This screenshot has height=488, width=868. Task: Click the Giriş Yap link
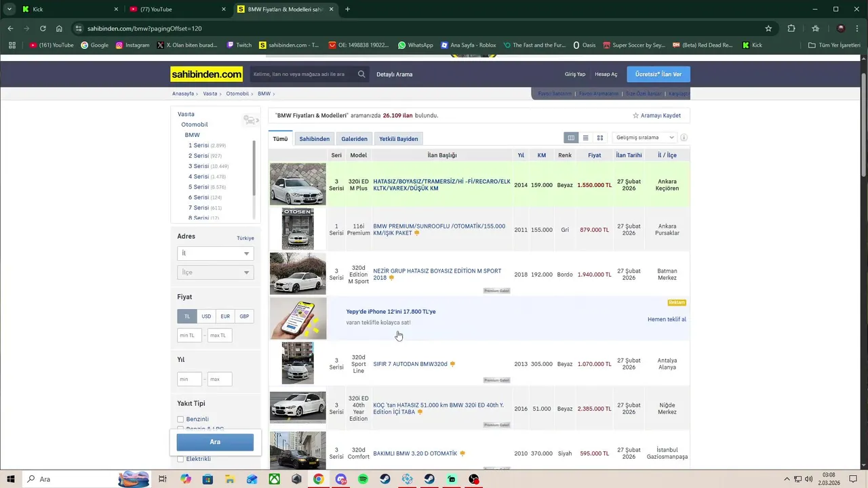[575, 74]
